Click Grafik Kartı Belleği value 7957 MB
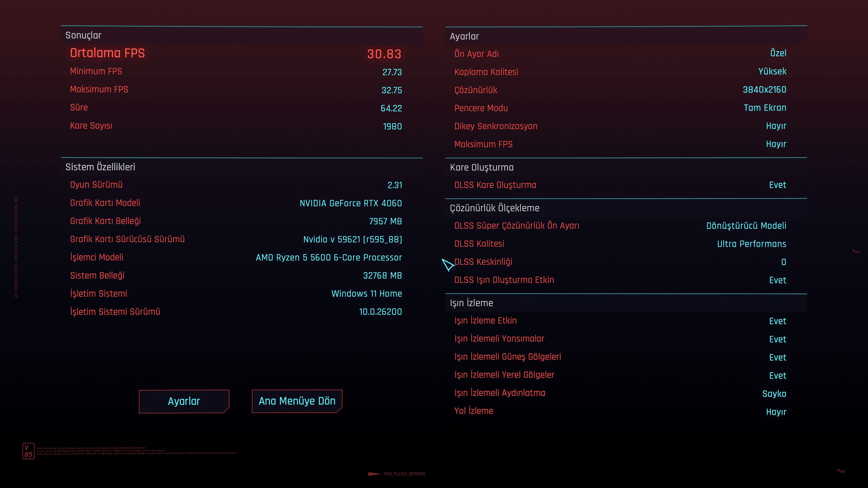Screen dimensions: 868x488 pyautogui.click(x=385, y=221)
